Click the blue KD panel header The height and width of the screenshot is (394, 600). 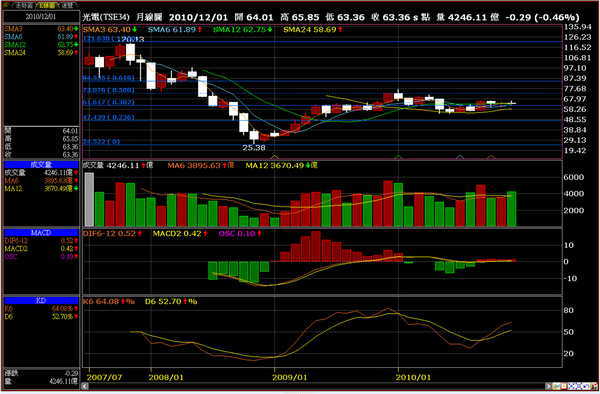pos(41,301)
